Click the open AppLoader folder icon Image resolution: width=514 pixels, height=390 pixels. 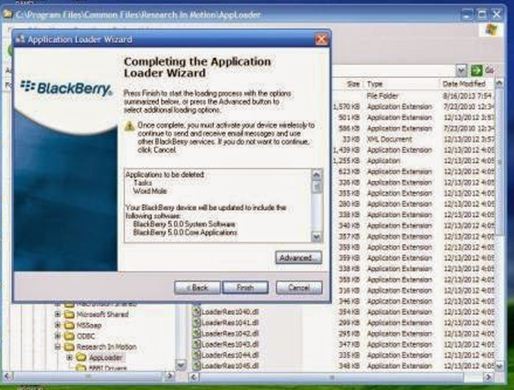(x=81, y=358)
